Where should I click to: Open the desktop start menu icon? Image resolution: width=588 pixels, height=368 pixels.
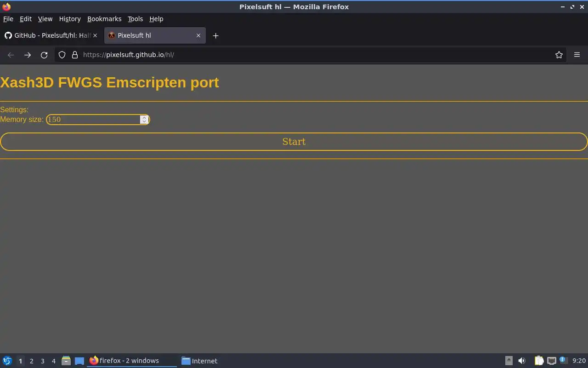pos(7,361)
